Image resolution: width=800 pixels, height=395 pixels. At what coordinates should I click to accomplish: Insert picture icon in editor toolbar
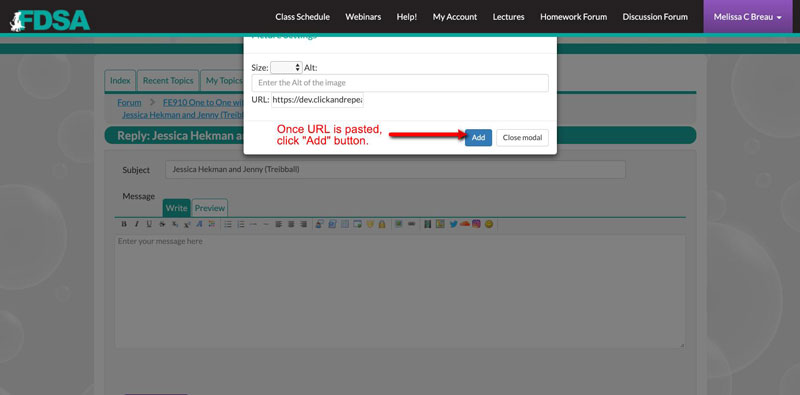click(x=398, y=224)
